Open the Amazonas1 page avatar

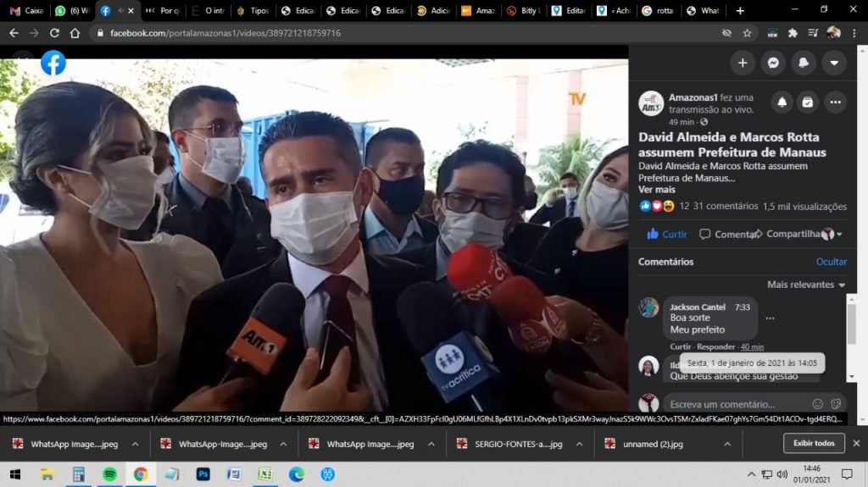[651, 103]
